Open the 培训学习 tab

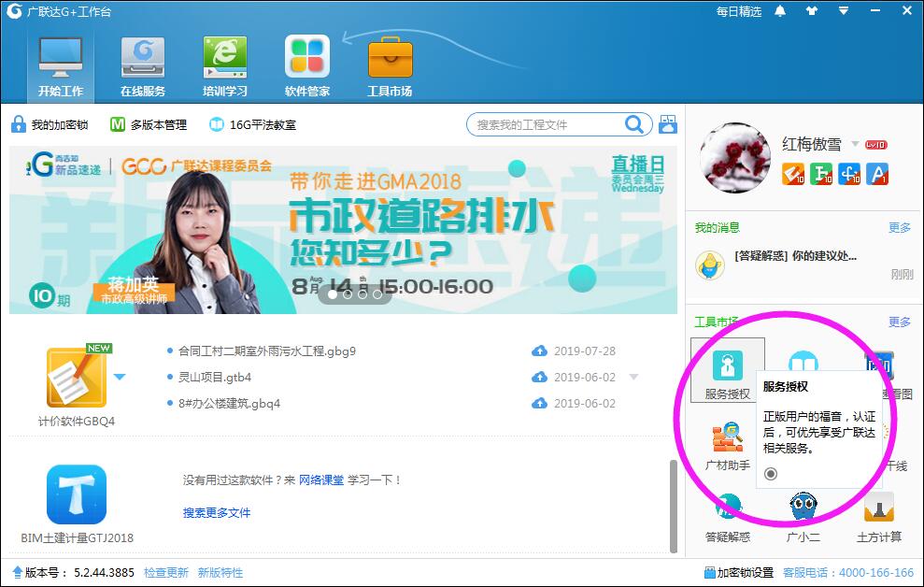pos(224,68)
